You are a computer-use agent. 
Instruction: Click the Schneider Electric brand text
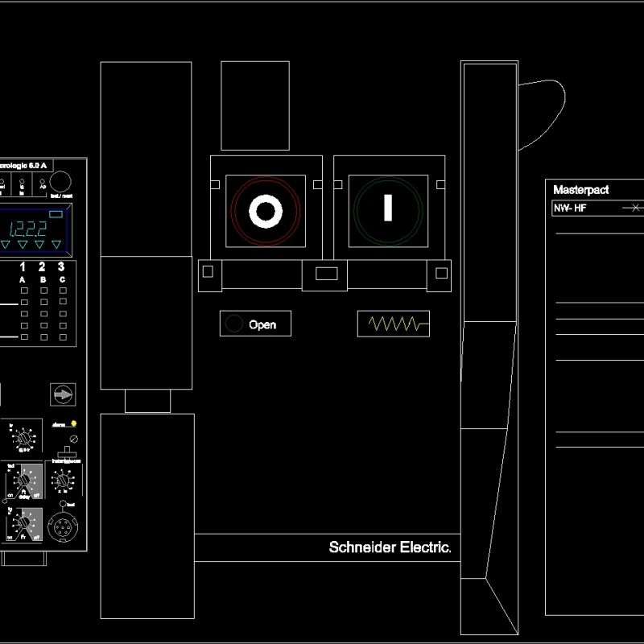click(x=390, y=546)
